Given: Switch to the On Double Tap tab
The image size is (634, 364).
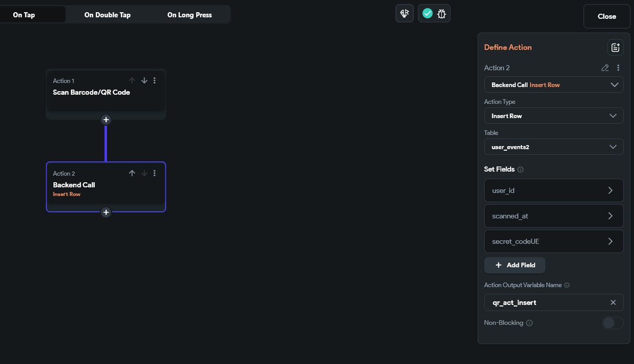Looking at the screenshot, I should point(108,15).
